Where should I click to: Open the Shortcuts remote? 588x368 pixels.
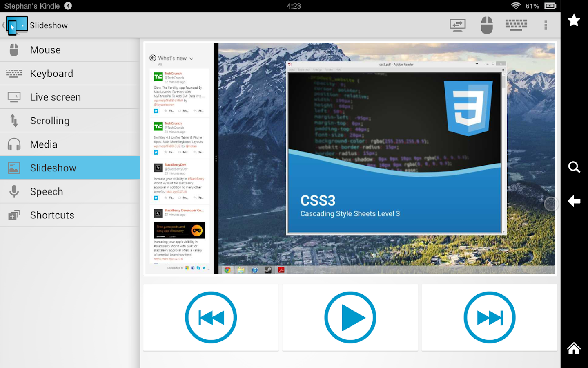click(52, 215)
